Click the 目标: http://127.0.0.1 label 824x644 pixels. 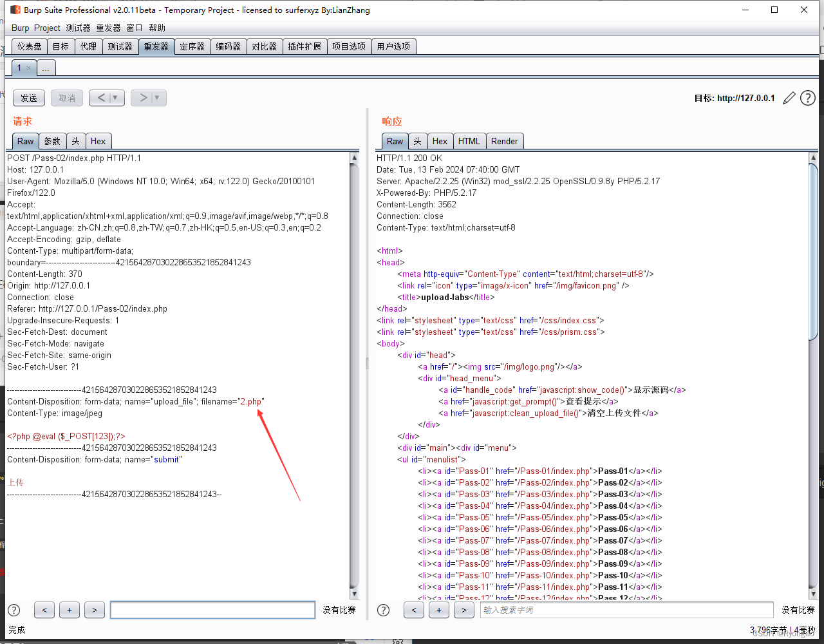tap(735, 98)
